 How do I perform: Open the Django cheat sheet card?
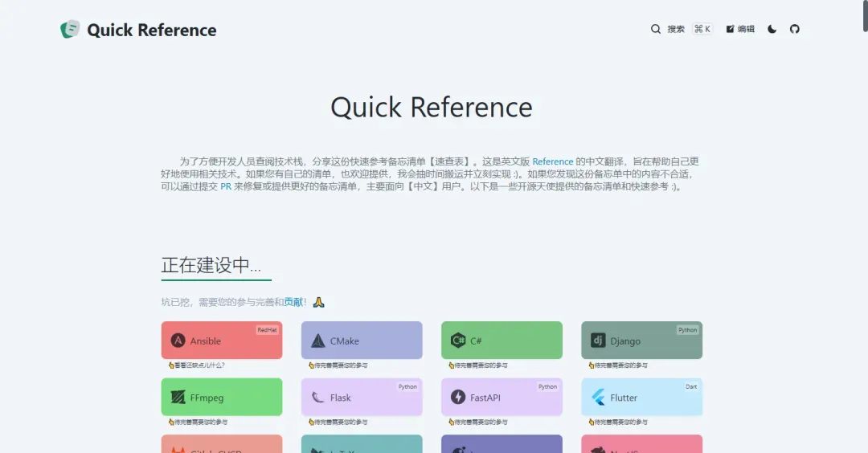[641, 341]
